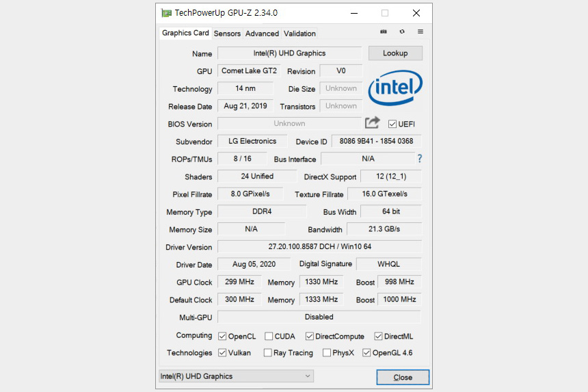Click the Pixel Fillrate 8.0 GPixel/s
This screenshot has height=392, width=588.
point(250,194)
